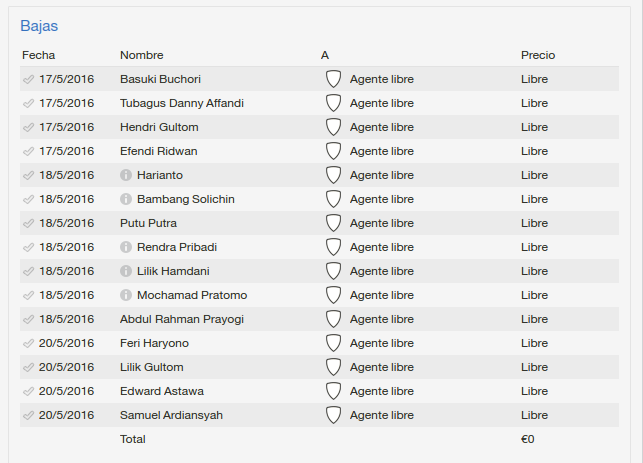Click the info icon next to Lilik Hamdani
This screenshot has width=643, height=463.
pos(126,271)
